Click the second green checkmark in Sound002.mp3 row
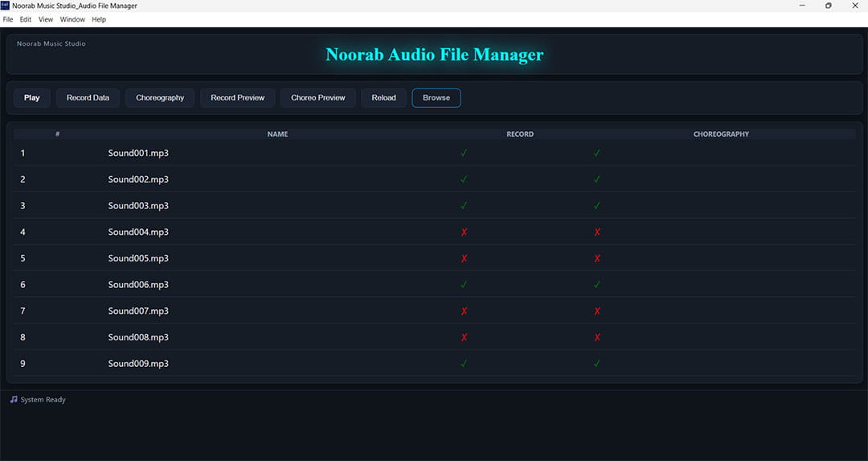This screenshot has height=461, width=868. pos(596,179)
